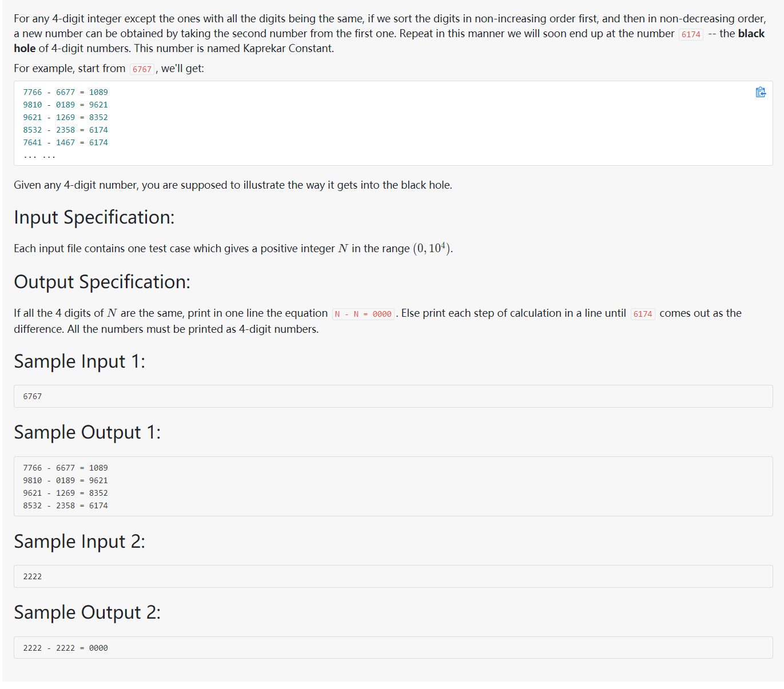The width and height of the screenshot is (784, 689).
Task: Click the 'Sample Output 1:' heading
Action: click(x=87, y=432)
